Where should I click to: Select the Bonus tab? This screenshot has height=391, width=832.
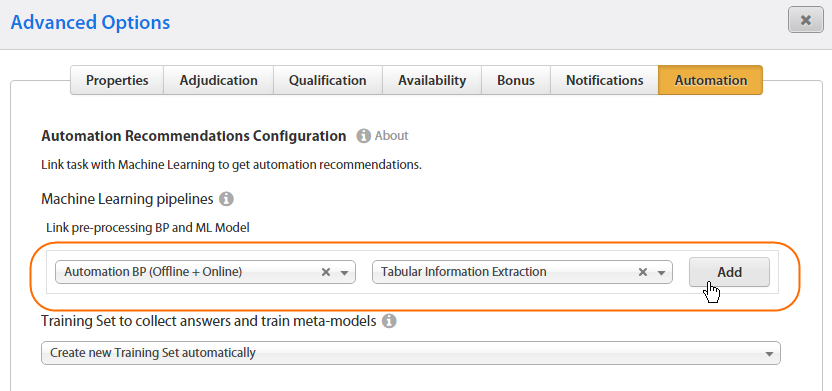(516, 81)
